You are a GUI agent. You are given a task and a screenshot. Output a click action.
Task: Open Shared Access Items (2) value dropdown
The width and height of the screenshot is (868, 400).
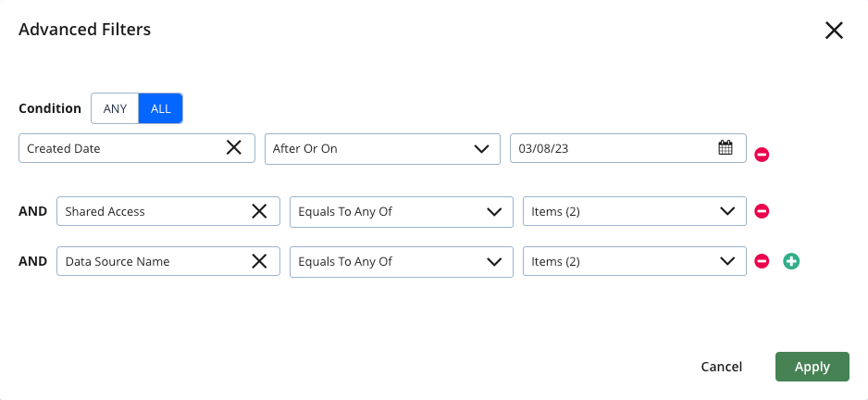point(635,211)
